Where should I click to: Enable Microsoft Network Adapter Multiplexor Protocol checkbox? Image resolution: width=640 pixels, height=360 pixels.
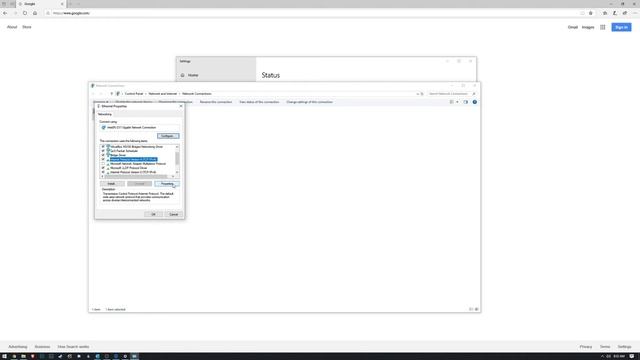pyautogui.click(x=103, y=164)
